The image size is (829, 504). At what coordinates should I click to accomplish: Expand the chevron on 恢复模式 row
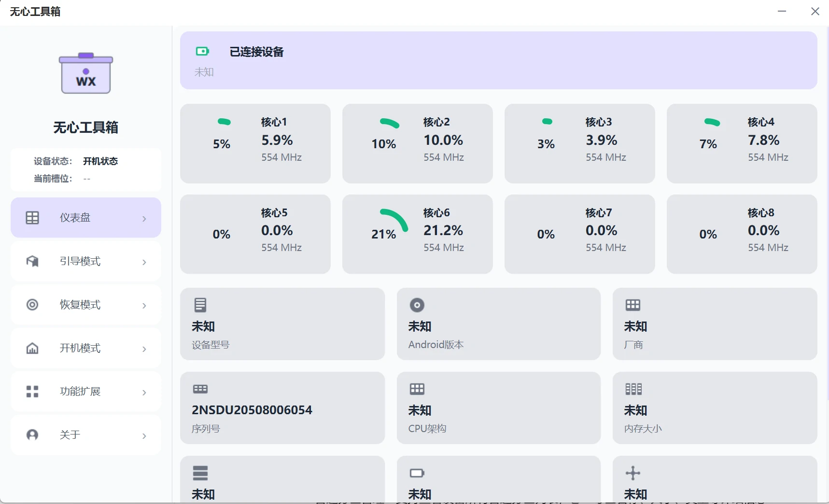click(x=144, y=306)
